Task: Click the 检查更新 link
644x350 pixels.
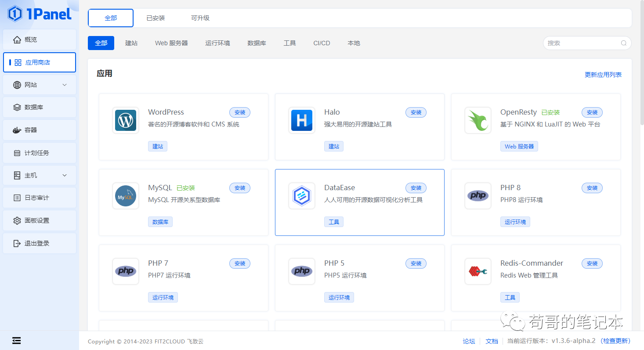Action: tap(615, 341)
